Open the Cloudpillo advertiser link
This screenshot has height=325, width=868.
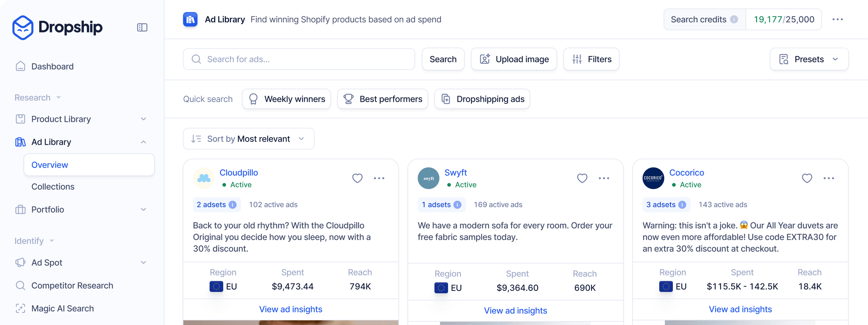(239, 173)
